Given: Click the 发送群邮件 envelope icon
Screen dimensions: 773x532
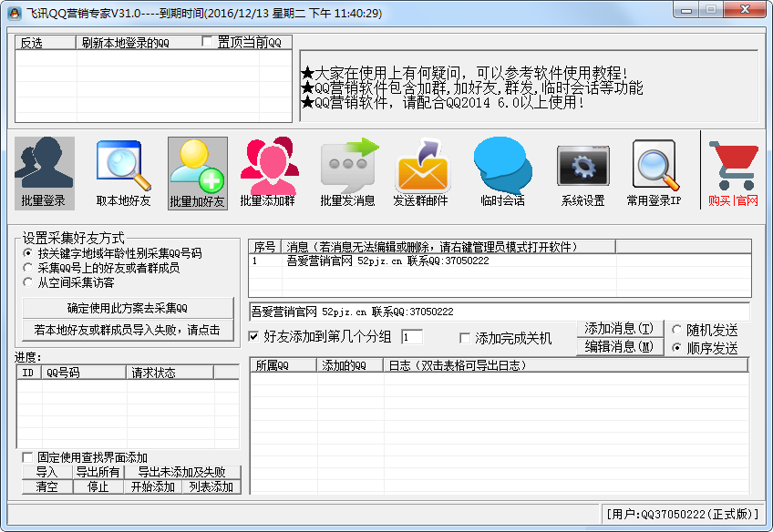Looking at the screenshot, I should (x=423, y=172).
